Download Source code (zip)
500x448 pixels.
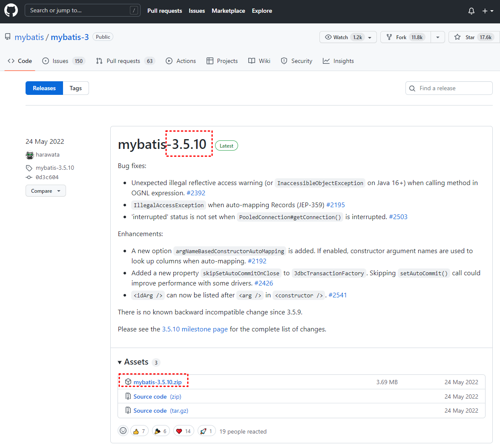pyautogui.click(x=157, y=397)
